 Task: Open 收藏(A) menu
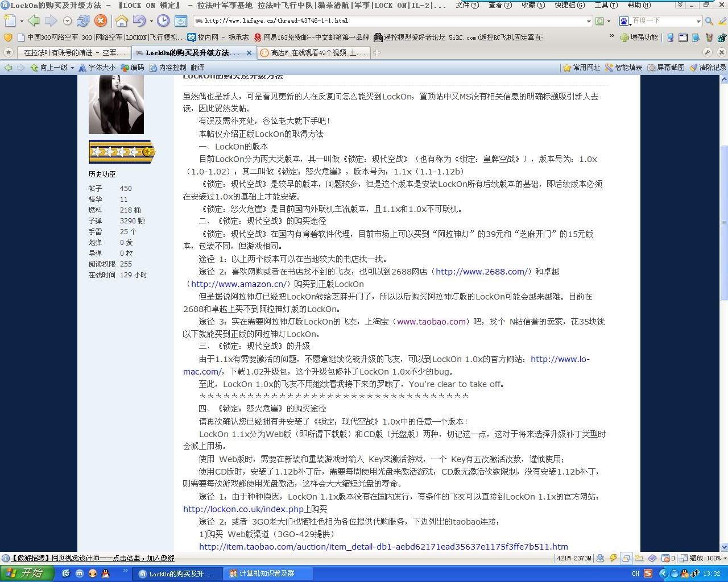(x=533, y=5)
